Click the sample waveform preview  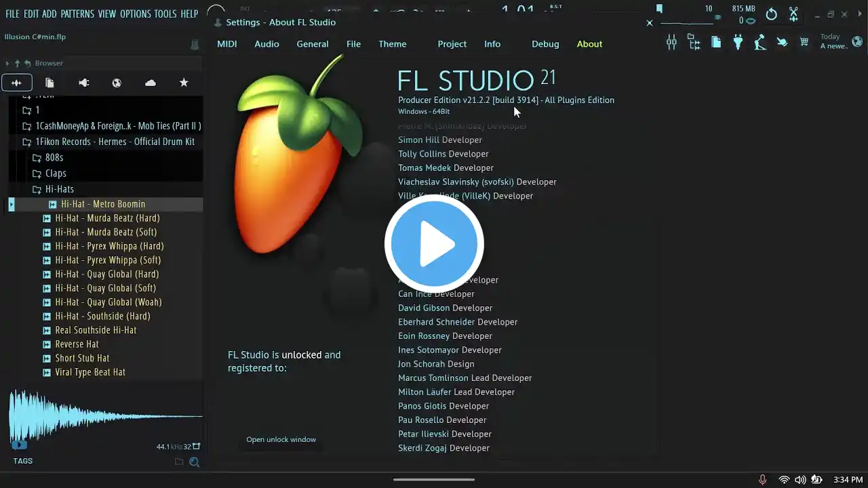[x=105, y=415]
